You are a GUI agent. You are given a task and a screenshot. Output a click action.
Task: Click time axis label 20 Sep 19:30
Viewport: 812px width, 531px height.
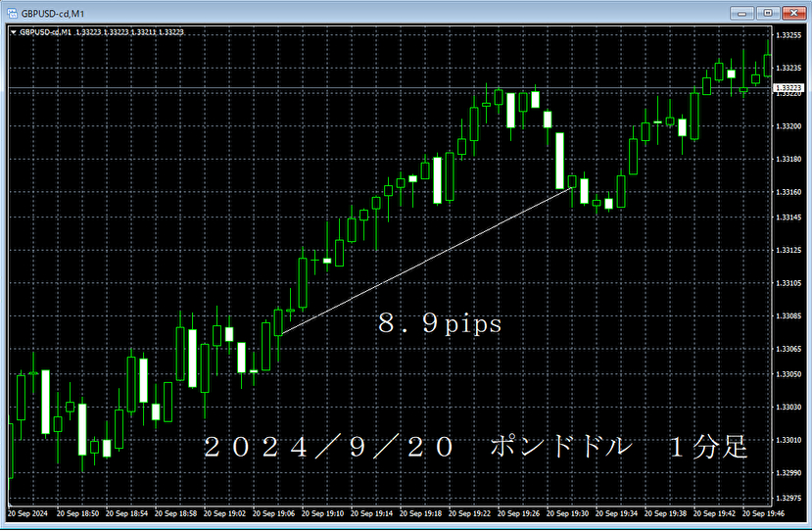point(568,514)
